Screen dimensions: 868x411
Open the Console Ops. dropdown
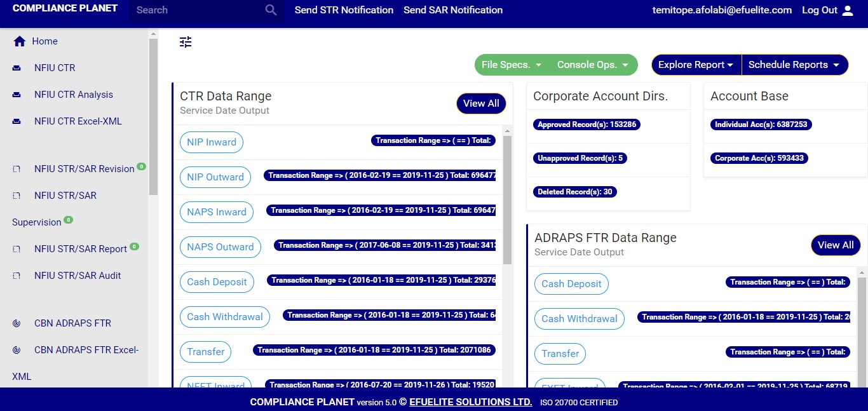pos(593,65)
